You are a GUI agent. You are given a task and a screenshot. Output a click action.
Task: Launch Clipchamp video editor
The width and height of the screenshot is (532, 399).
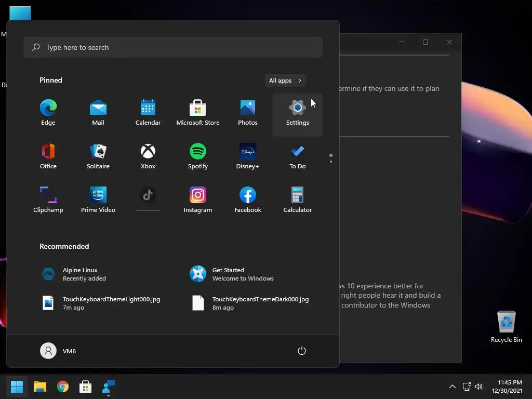coord(48,201)
